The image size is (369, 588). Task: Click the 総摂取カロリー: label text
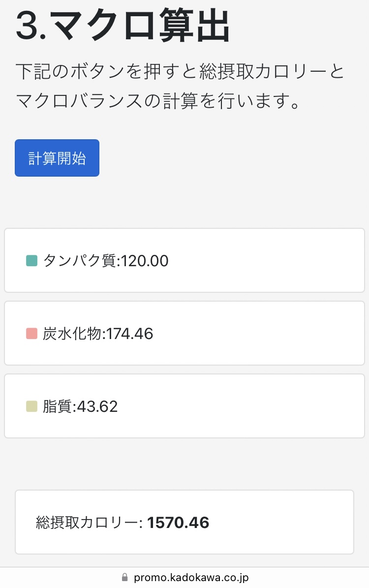click(89, 523)
